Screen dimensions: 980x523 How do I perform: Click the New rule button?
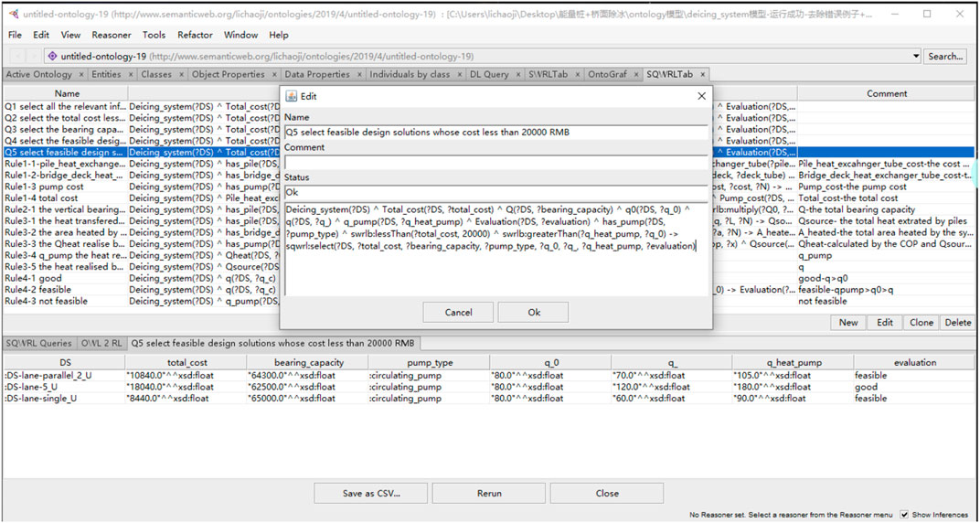click(x=848, y=323)
